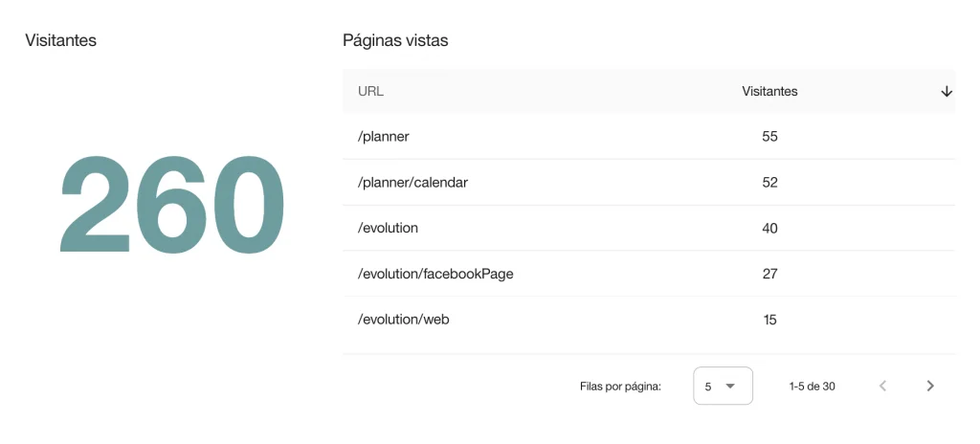Click the sort descending arrow icon
Screen dimensions: 980x444
point(947,91)
